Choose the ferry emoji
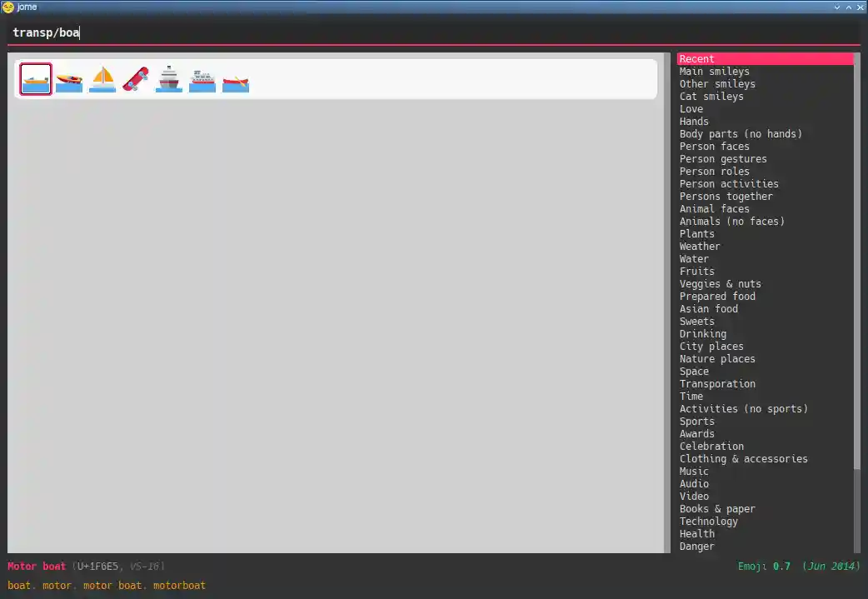 coord(202,79)
